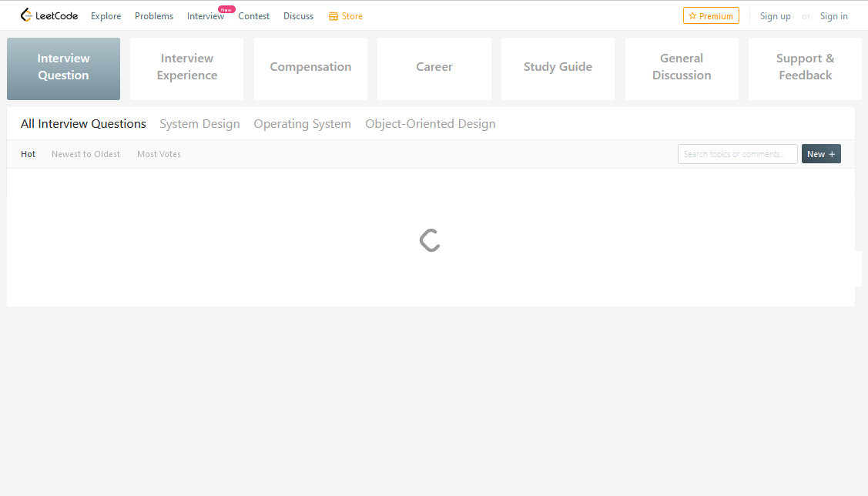
Task: Sort by Most Votes
Action: [x=159, y=154]
